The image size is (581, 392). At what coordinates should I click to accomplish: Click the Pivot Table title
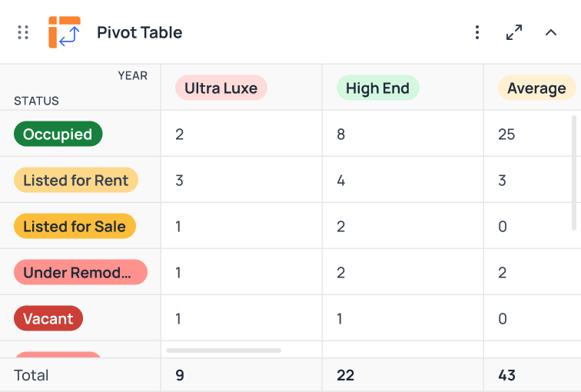click(x=139, y=32)
